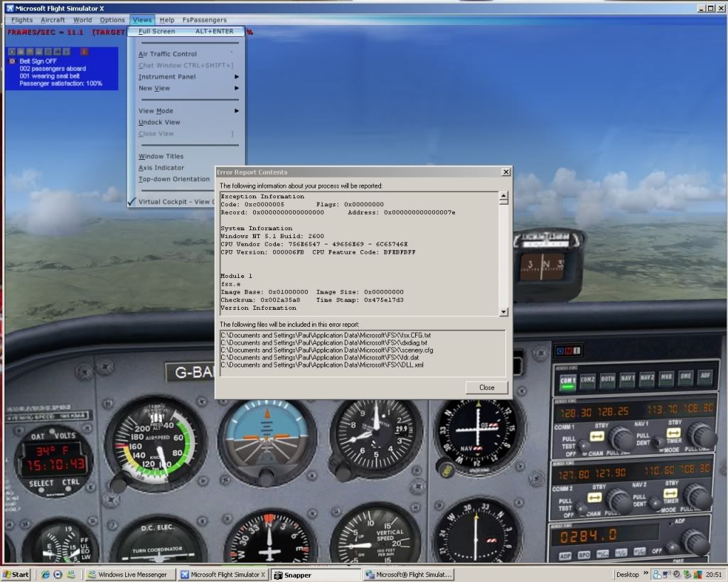Click Close button in Error Report dialog
The width and height of the screenshot is (728, 582).
coord(486,387)
